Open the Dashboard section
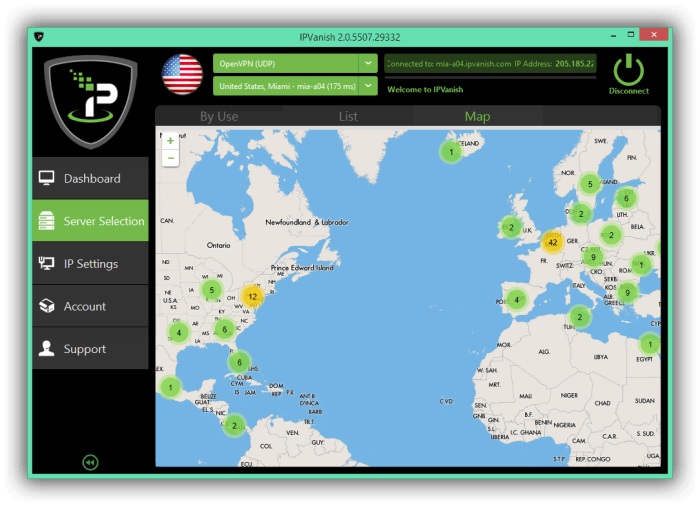This screenshot has width=700, height=506. 90,178
